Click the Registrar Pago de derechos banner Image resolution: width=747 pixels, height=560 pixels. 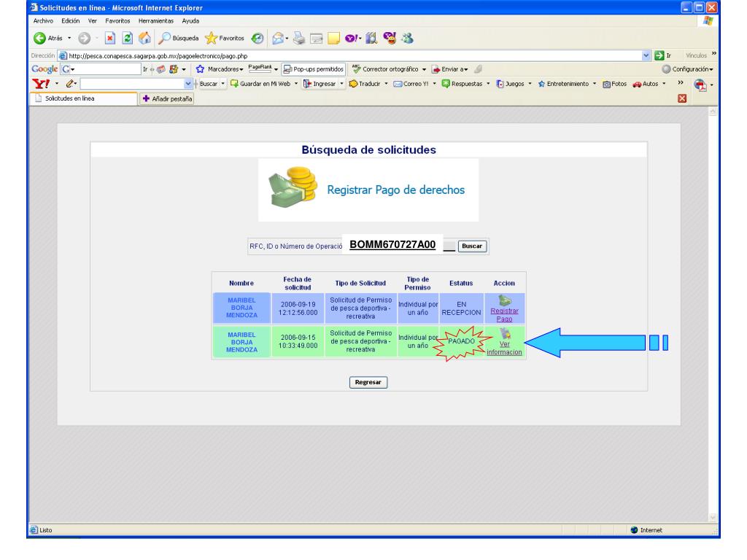click(x=368, y=190)
